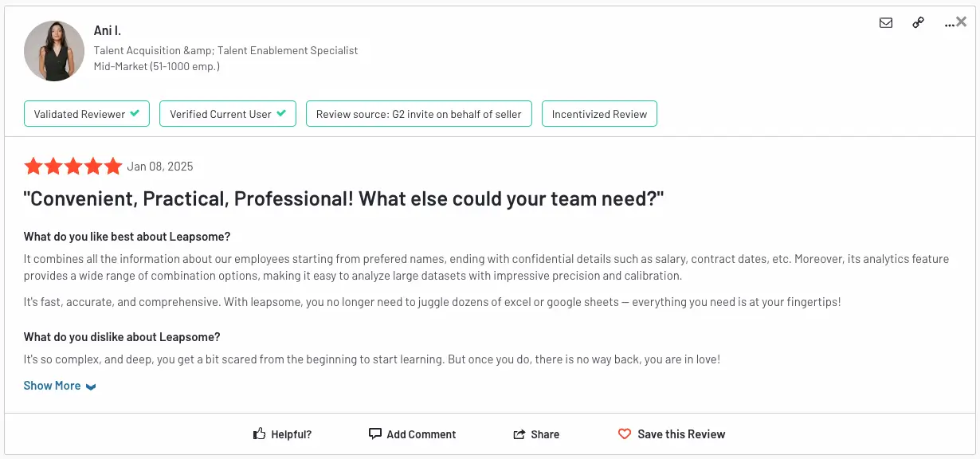Select the Incentivized Review badge
The height and width of the screenshot is (459, 980).
coord(599,113)
